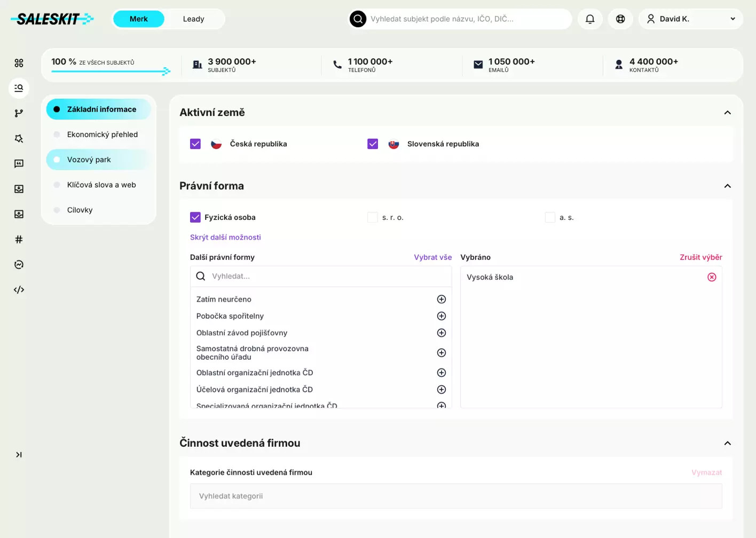The width and height of the screenshot is (756, 538).
Task: Open the code brackets icon in sidebar
Action: [x=19, y=290]
